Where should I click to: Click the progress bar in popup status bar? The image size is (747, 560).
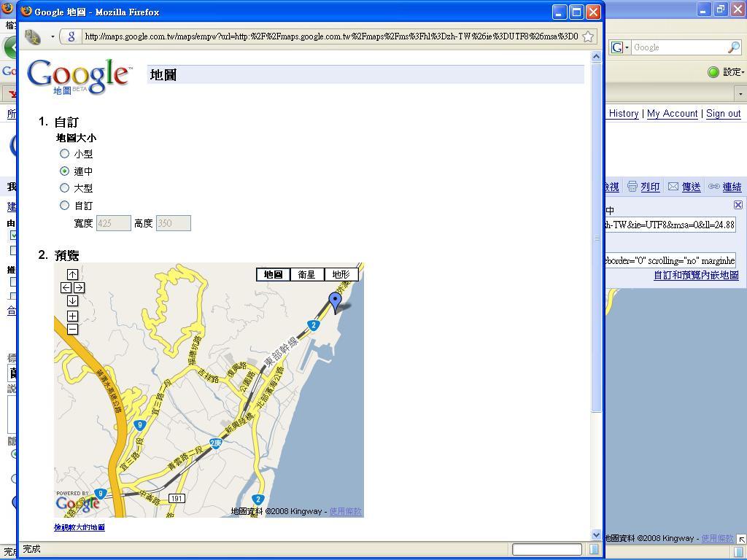click(x=547, y=549)
